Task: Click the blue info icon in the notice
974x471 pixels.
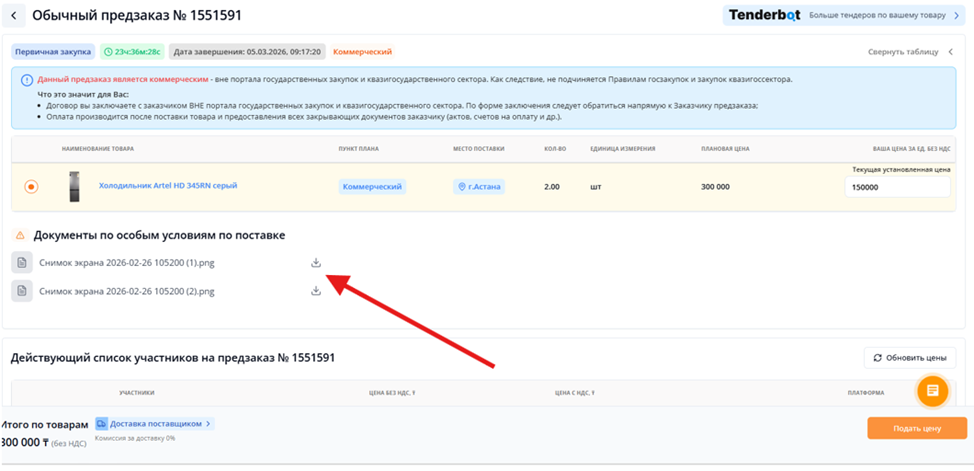Action: 26,79
